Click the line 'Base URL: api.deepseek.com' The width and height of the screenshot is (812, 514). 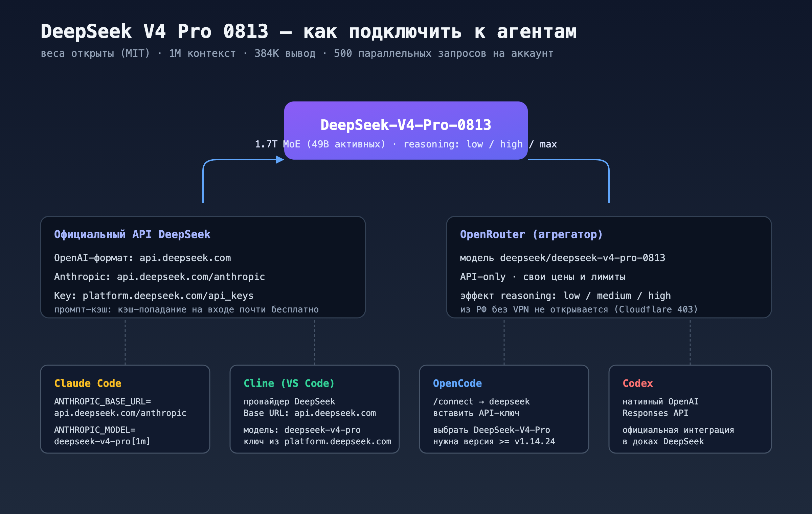[310, 413]
